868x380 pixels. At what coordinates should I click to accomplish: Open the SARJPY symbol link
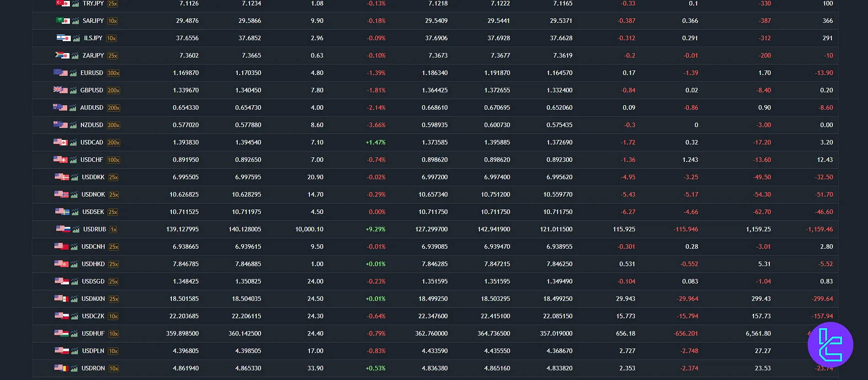93,21
